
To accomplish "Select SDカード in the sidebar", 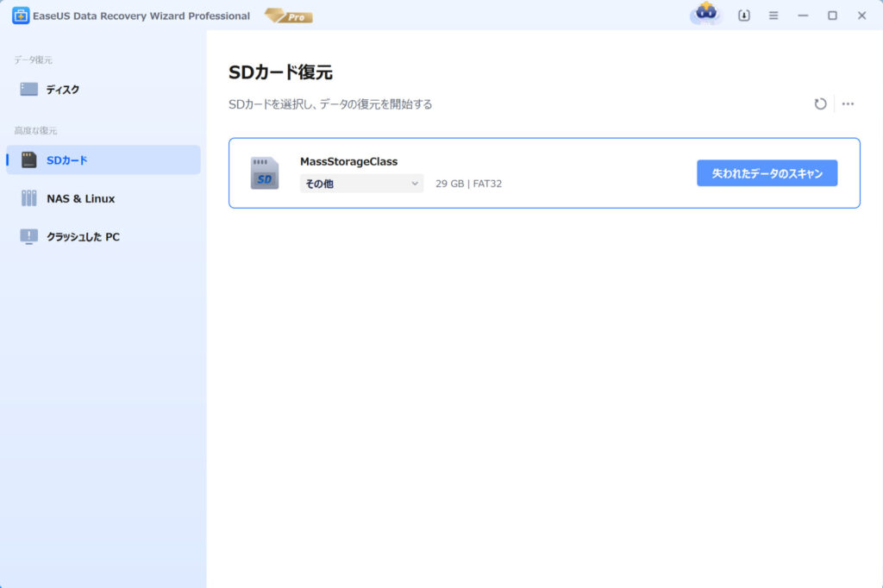I will [x=66, y=160].
